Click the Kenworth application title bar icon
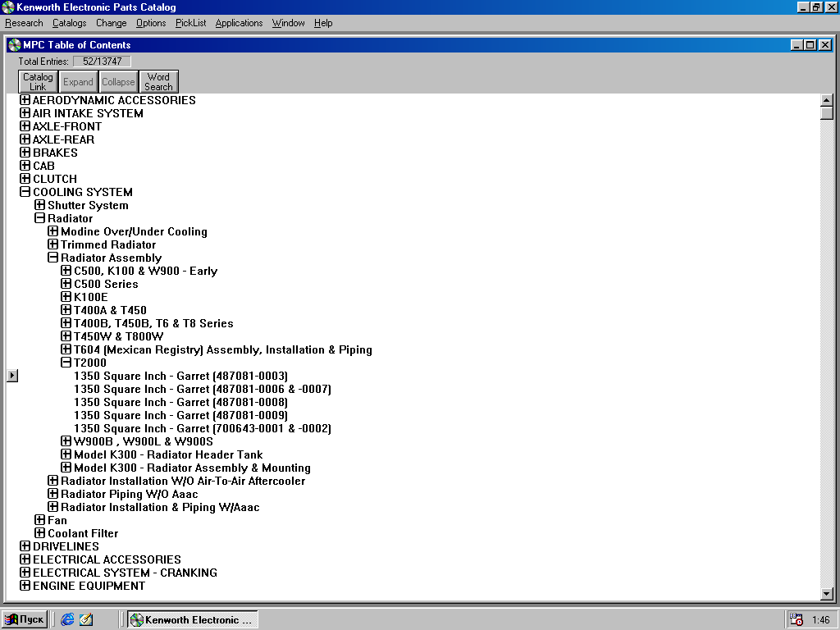This screenshot has width=840, height=630. [x=8, y=7]
